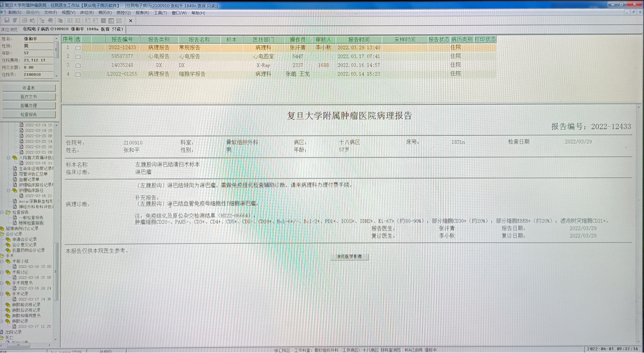Tick checkbox for DX report 14035248
Screen dimensions: 644x353
coord(78,65)
